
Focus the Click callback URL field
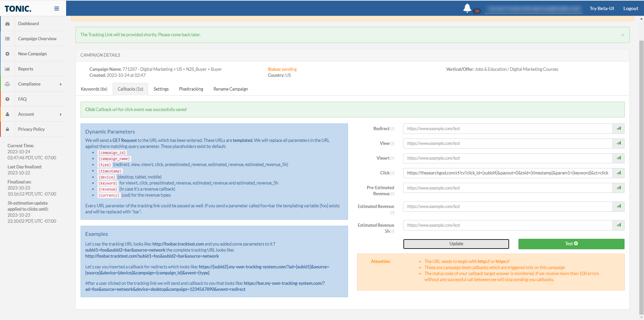tap(508, 173)
